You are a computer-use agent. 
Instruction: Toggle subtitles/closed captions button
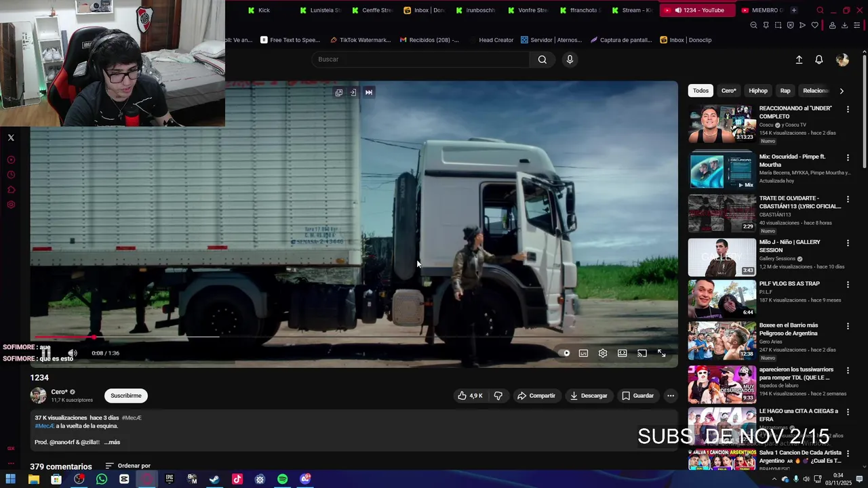(x=583, y=353)
